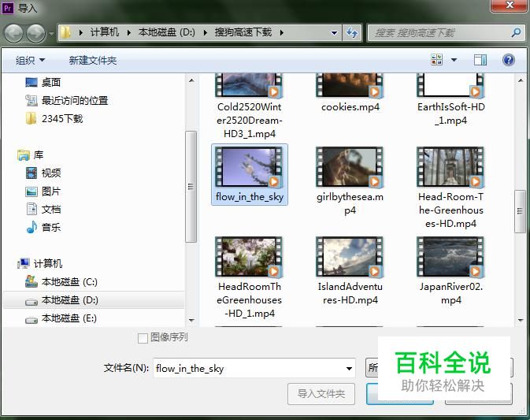Select 计算机 in the navigation pane
This screenshot has height=420, width=530.
pos(40,263)
